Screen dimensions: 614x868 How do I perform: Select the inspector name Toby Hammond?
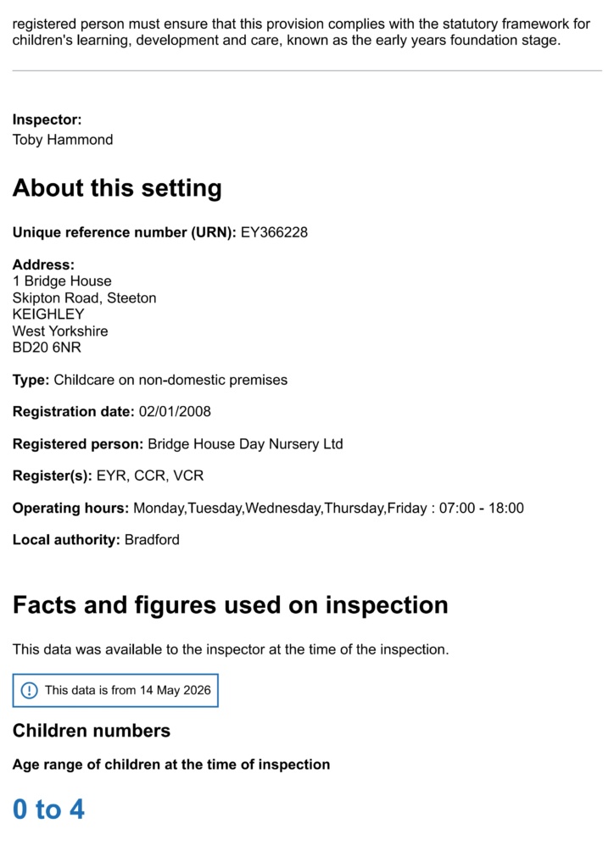pyautogui.click(x=63, y=140)
